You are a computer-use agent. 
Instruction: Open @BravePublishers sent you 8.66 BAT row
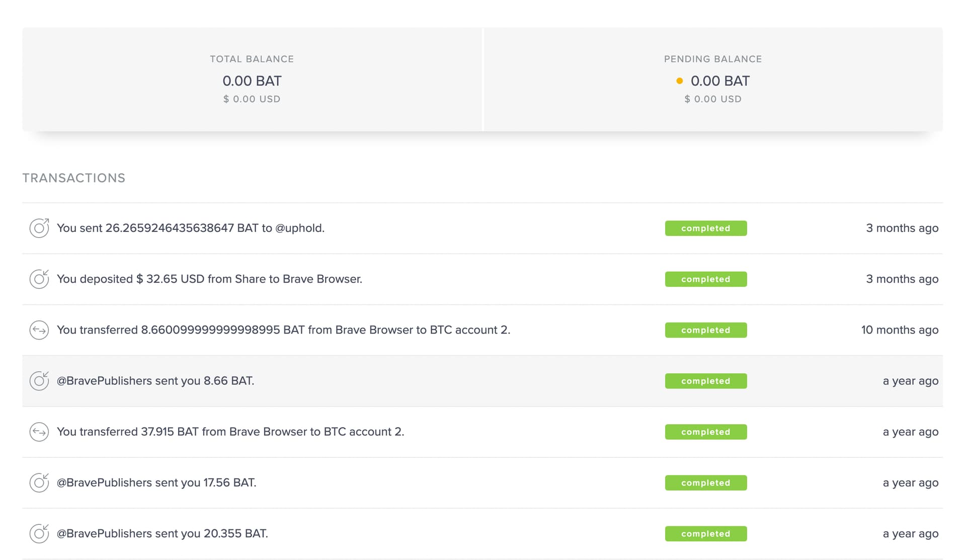(x=155, y=381)
